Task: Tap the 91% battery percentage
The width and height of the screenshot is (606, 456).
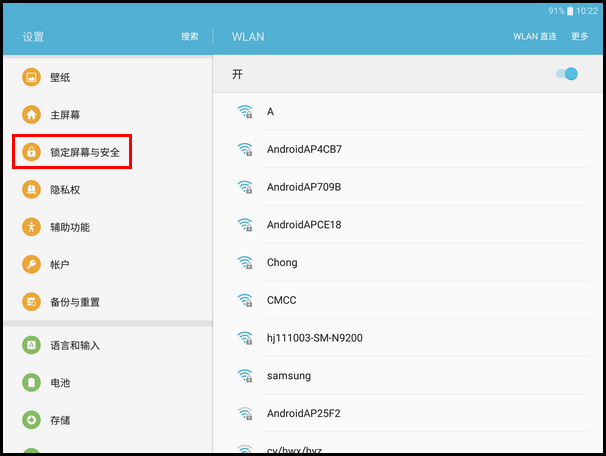Action: coord(557,11)
